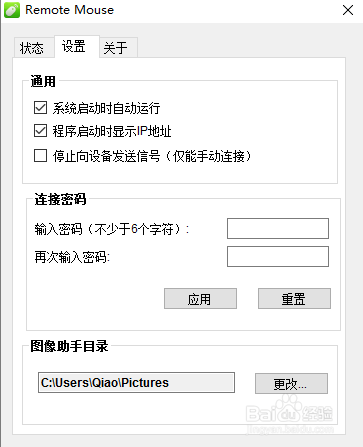Click the 连接密码 group heading
Image resolution: width=363 pixels, height=447 pixels.
pyautogui.click(x=60, y=199)
